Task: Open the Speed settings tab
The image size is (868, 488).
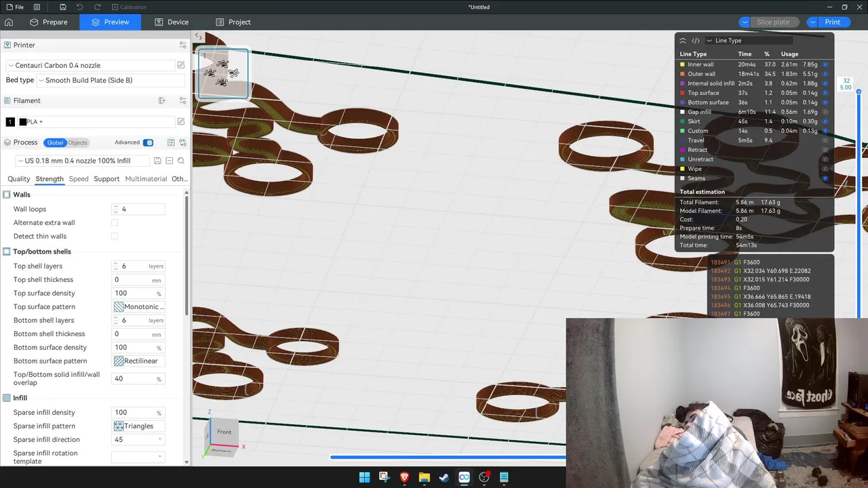Action: pyautogui.click(x=79, y=179)
